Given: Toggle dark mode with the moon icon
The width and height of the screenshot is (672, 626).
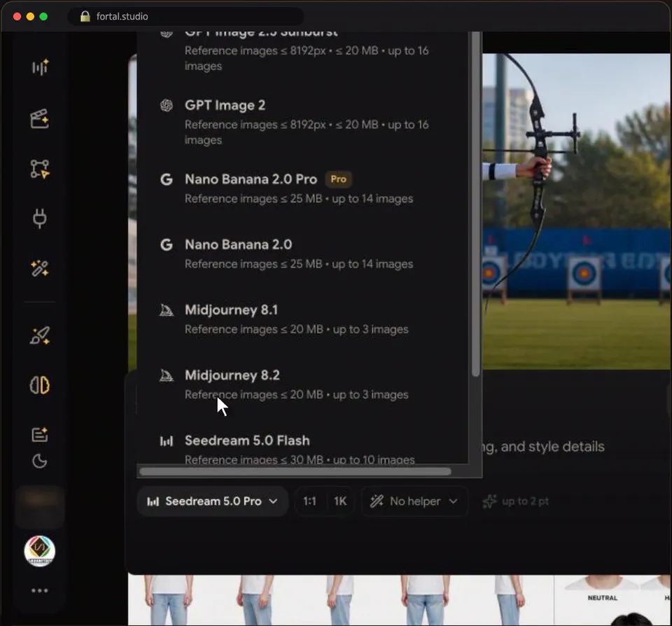Looking at the screenshot, I should [x=39, y=461].
